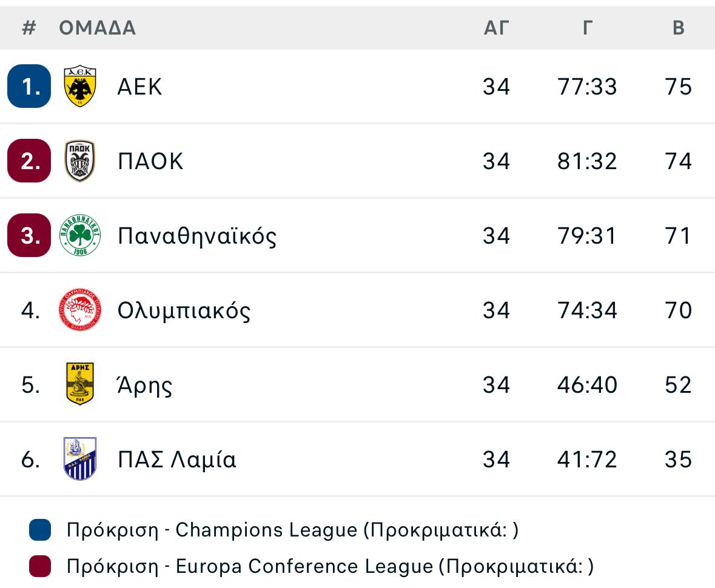Click the maroon position 2 badge
Screen dimensions: 715x588
pyautogui.click(x=29, y=161)
